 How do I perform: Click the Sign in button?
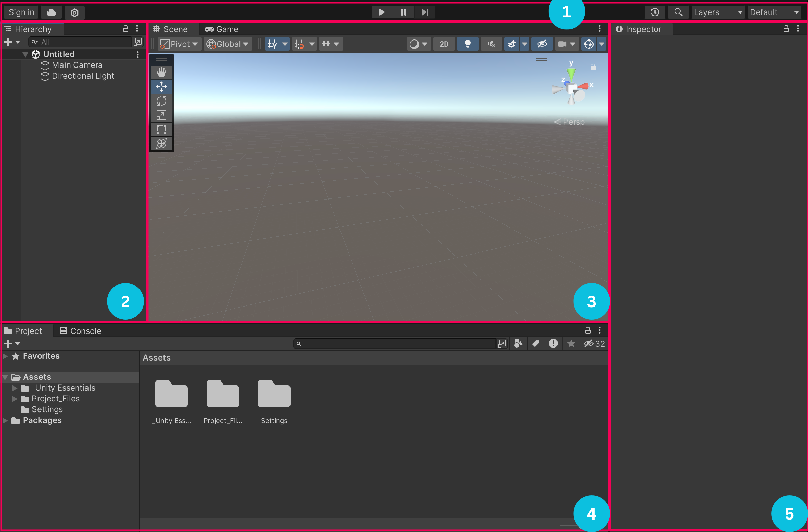pos(21,12)
